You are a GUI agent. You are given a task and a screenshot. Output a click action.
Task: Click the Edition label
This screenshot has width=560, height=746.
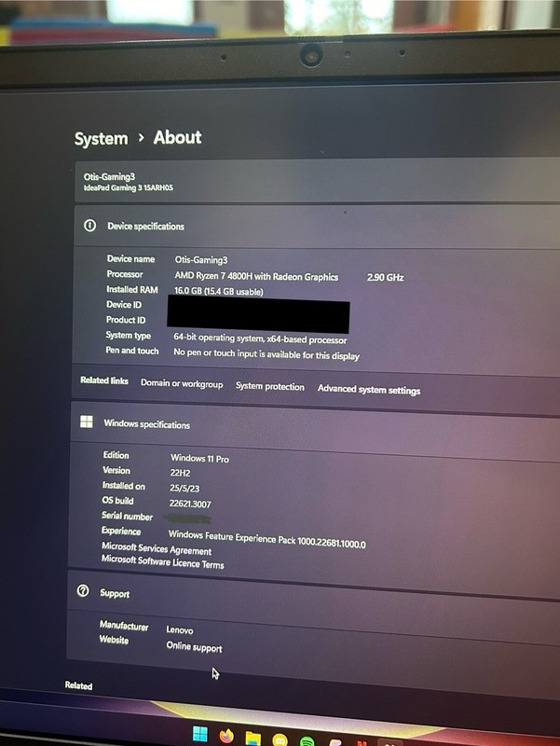pyautogui.click(x=116, y=455)
